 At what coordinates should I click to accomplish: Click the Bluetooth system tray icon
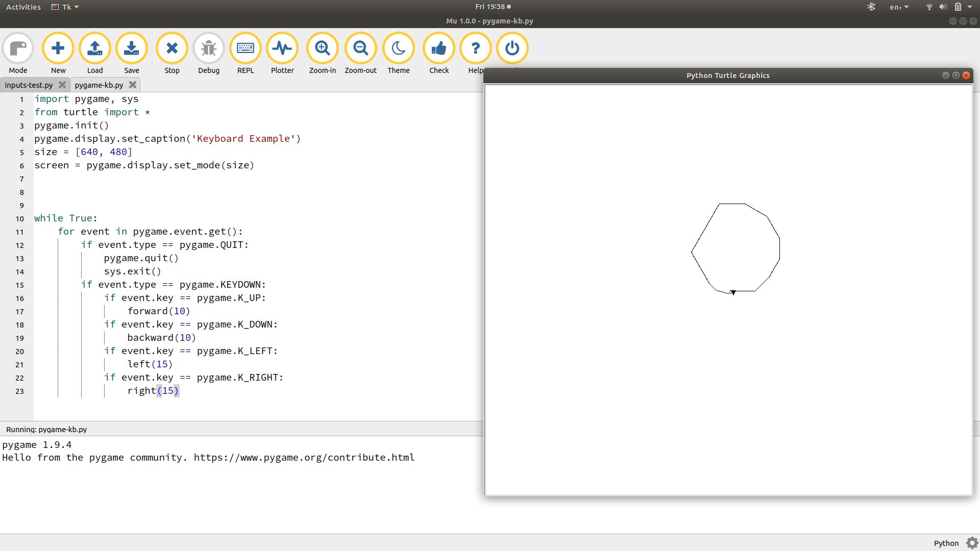(x=871, y=7)
